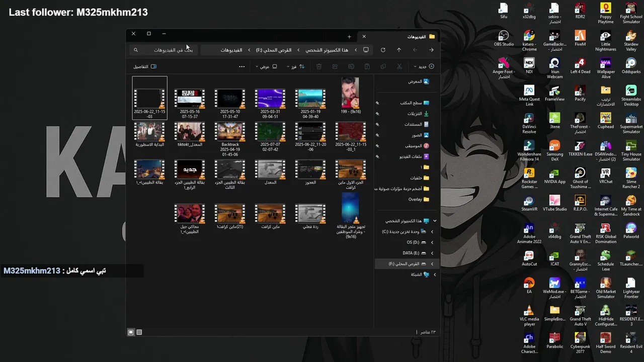
Task: Toggle the التفاصيل details pane
Action: [145, 66]
